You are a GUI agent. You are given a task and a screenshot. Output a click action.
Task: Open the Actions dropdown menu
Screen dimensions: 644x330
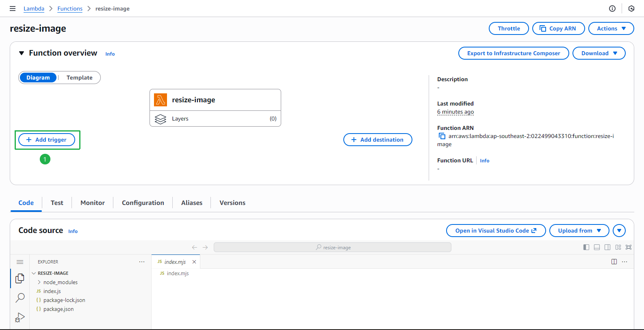coord(611,28)
